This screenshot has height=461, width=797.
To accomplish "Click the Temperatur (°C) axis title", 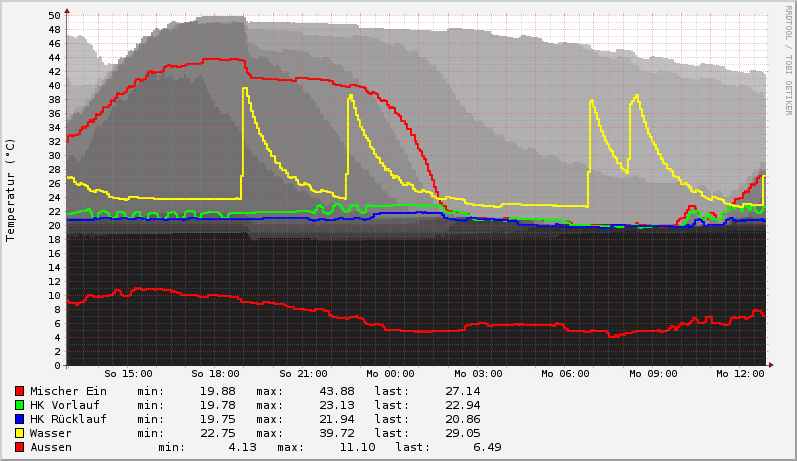I will pos(11,190).
